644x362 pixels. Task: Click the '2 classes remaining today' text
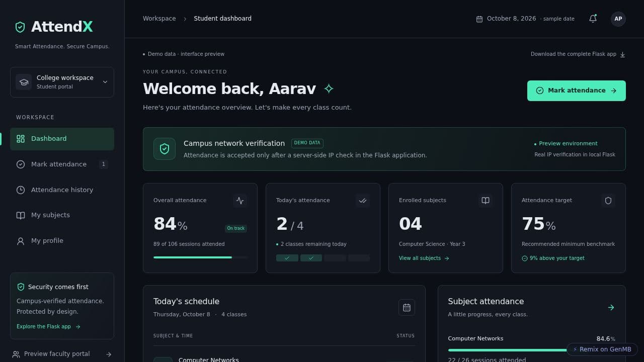pyautogui.click(x=313, y=244)
